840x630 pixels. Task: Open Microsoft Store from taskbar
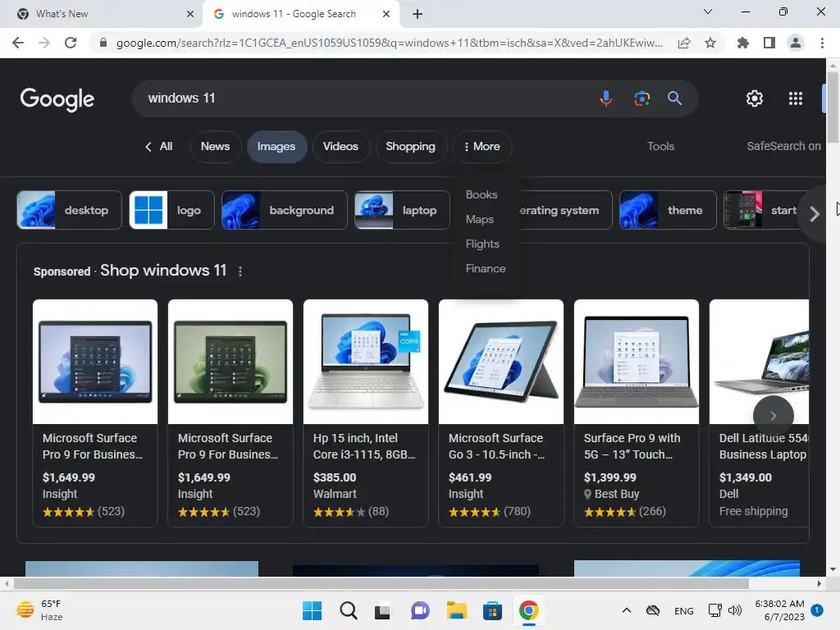pos(492,610)
